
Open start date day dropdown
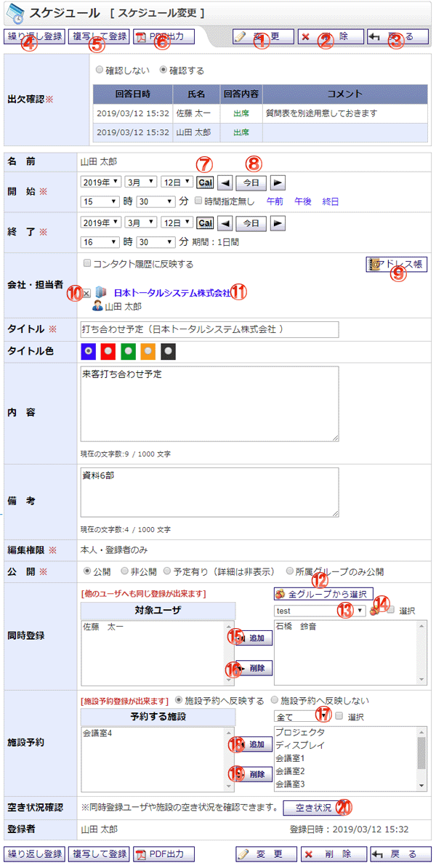tap(177, 181)
